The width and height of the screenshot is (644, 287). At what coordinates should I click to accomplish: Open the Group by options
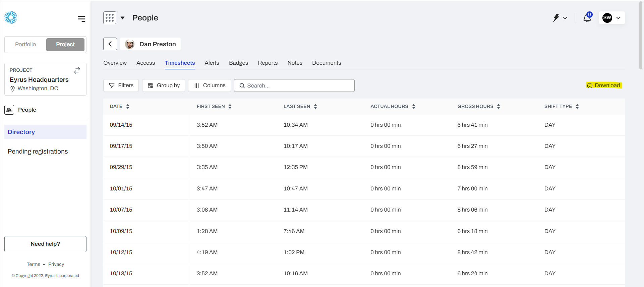[164, 85]
